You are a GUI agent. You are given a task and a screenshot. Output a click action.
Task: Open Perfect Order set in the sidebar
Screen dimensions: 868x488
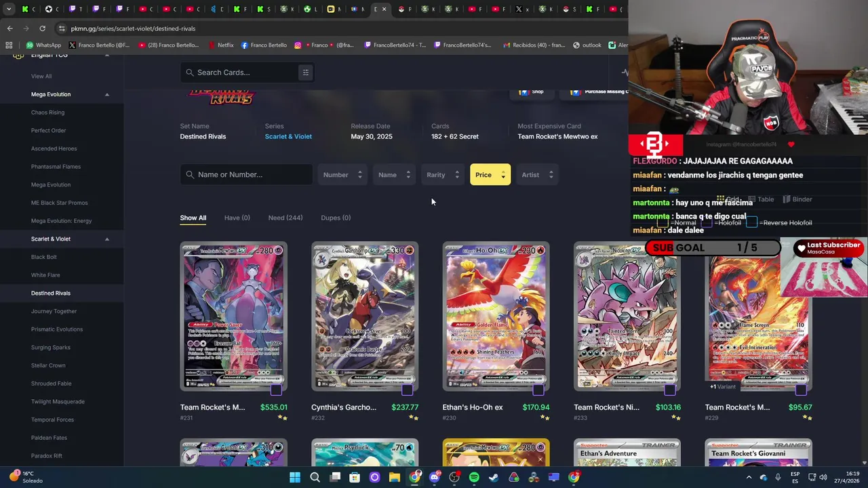48,130
